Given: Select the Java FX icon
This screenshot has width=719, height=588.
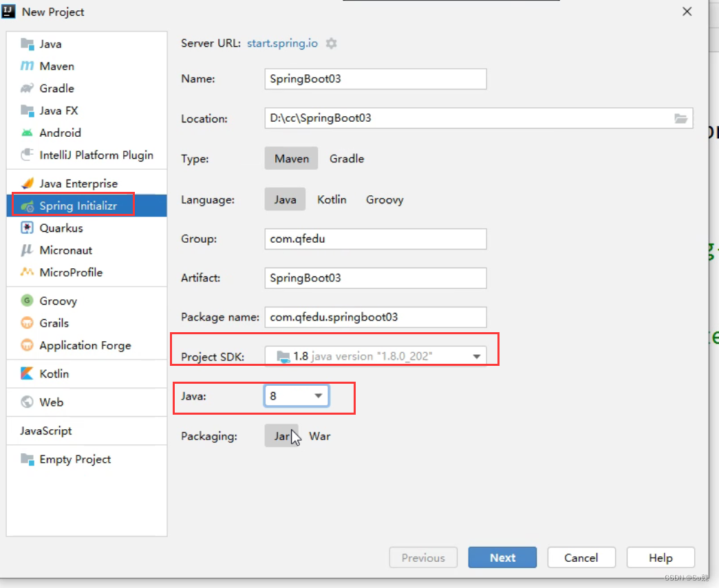Looking at the screenshot, I should click(27, 111).
